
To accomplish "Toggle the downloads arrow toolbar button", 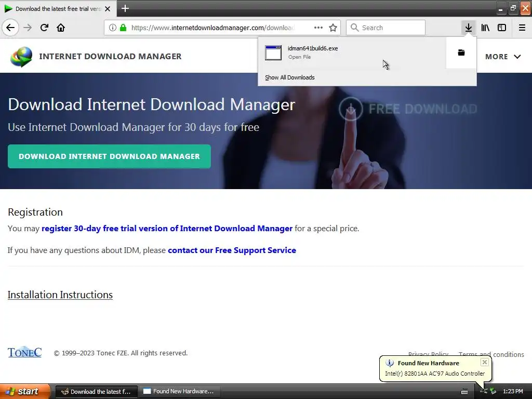I will pyautogui.click(x=468, y=28).
